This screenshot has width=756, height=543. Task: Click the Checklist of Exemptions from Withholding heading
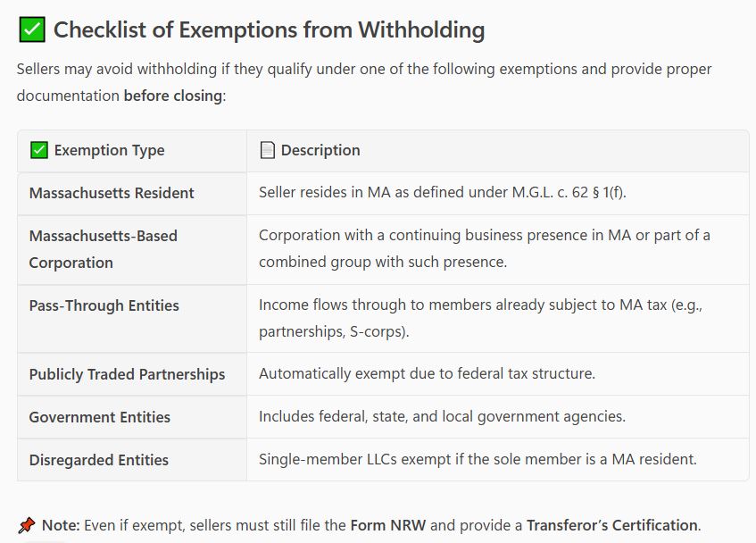pyautogui.click(x=269, y=30)
